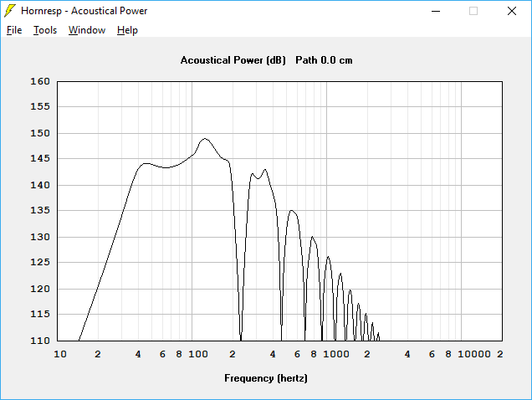
Task: Open the Help menu
Action: (x=127, y=30)
